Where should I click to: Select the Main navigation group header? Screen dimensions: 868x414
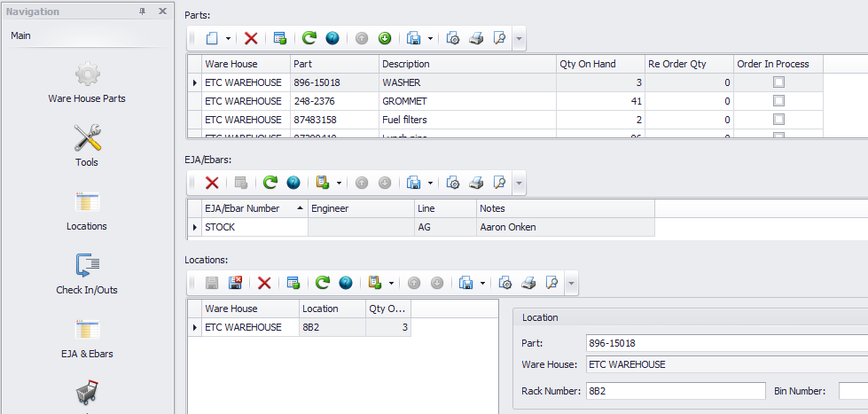(87, 36)
